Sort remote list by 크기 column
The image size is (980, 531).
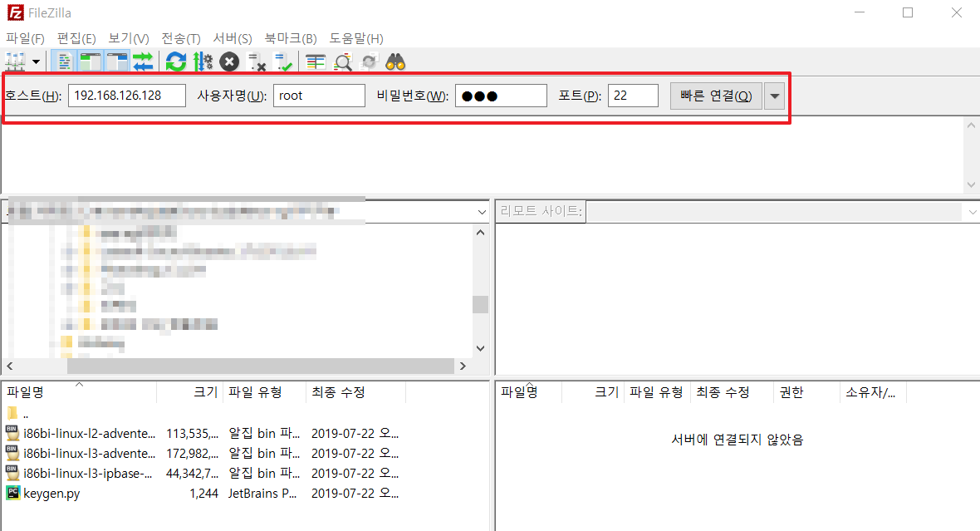click(x=592, y=392)
